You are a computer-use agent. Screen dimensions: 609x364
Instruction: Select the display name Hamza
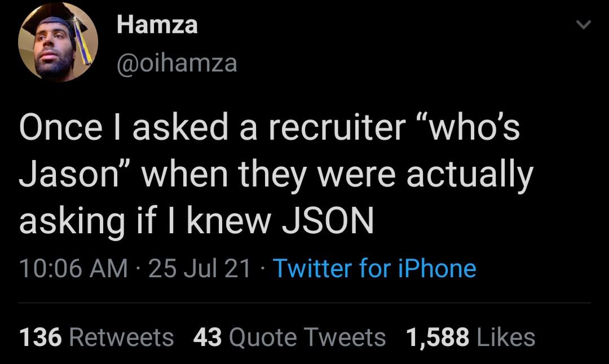click(x=158, y=25)
